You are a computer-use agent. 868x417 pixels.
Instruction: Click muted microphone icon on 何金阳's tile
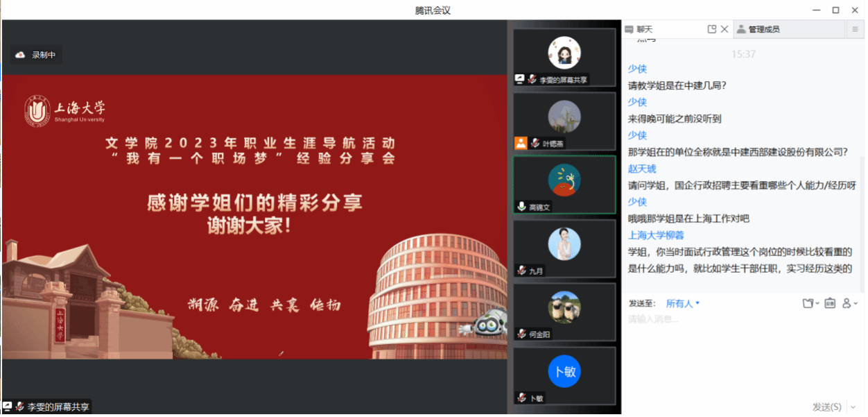[x=521, y=334]
